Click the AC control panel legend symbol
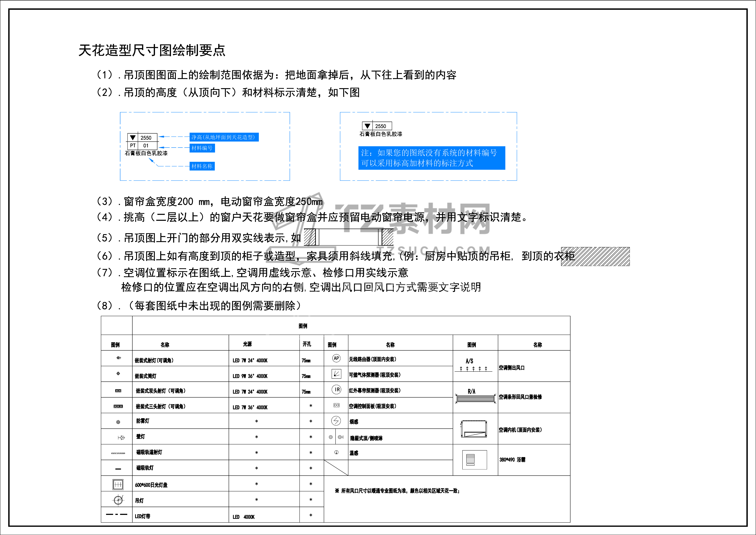 (x=336, y=406)
